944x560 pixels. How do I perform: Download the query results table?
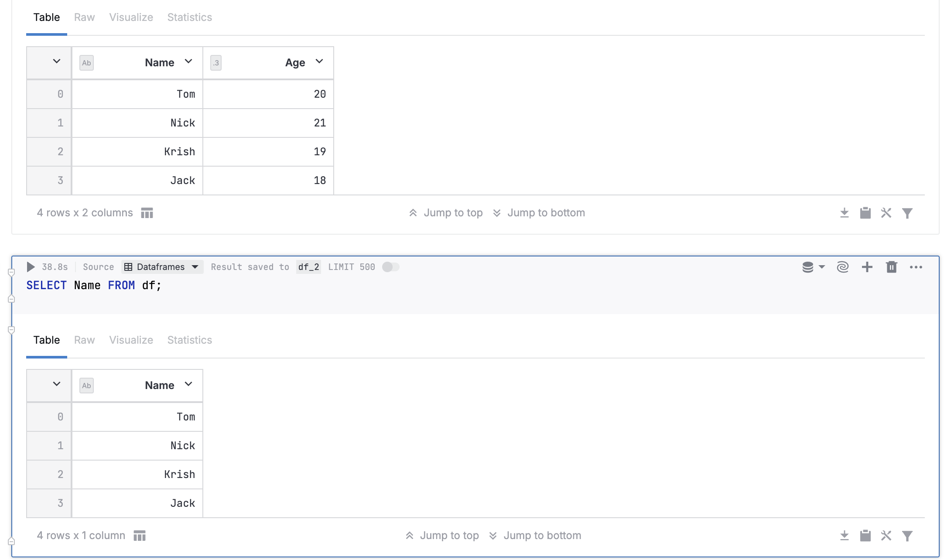click(845, 535)
